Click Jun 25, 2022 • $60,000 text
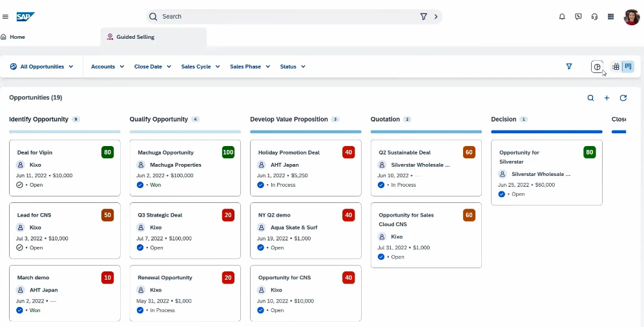 [x=526, y=185]
